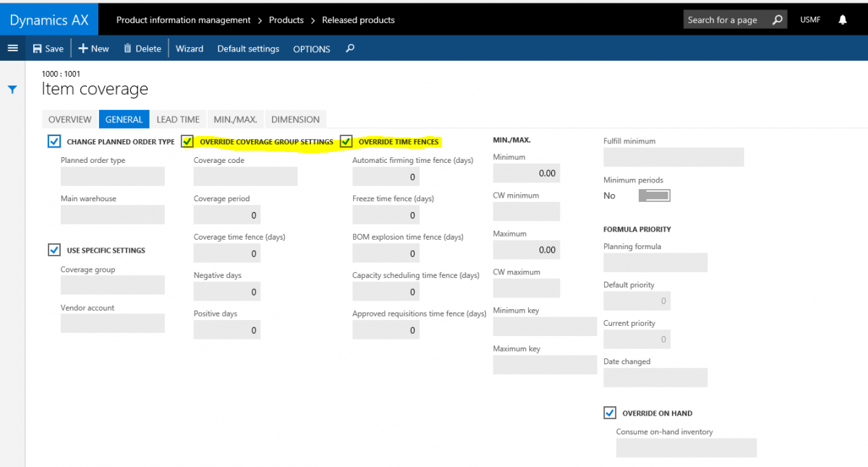Open the Wizard action
Screen dimensions: 868x467
pos(190,49)
